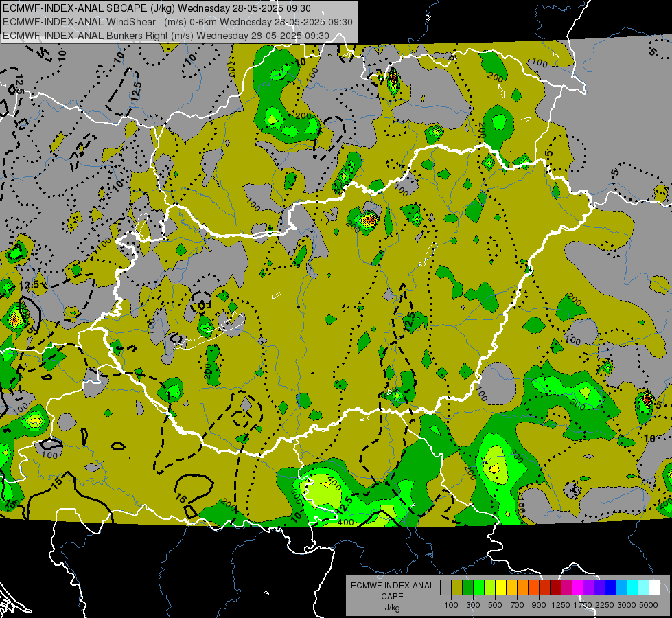The width and height of the screenshot is (672, 618).
Task: Click the 3000 value in legend scale
Action: (627, 605)
